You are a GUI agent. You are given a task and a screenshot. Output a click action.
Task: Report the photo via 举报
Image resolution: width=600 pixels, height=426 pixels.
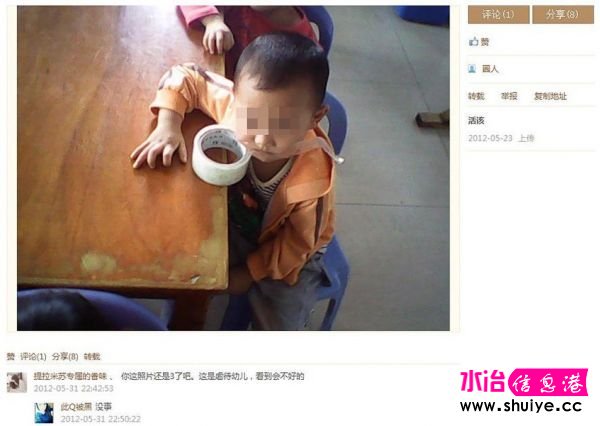tap(509, 96)
